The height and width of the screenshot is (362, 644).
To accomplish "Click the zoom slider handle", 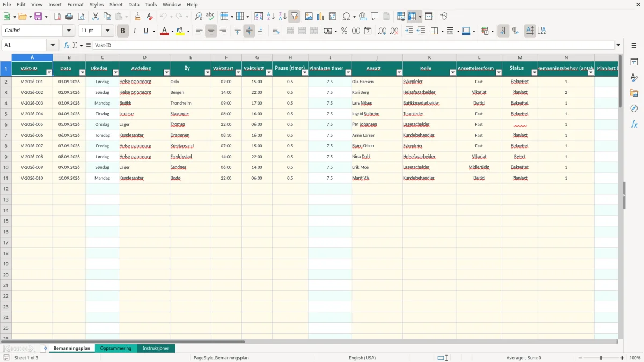I will tap(601, 358).
